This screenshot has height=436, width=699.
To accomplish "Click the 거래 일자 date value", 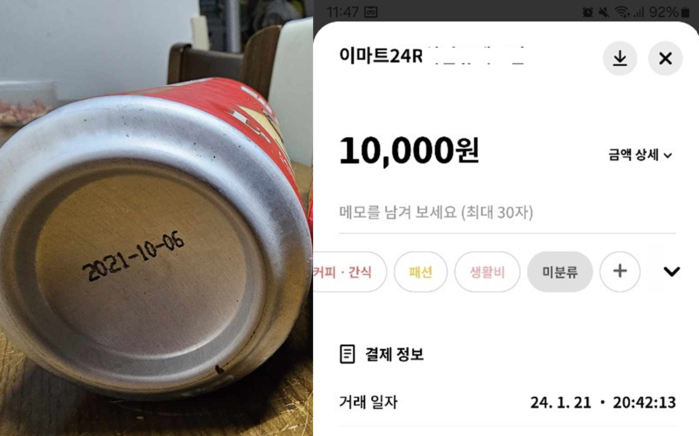I will pyautogui.click(x=603, y=403).
